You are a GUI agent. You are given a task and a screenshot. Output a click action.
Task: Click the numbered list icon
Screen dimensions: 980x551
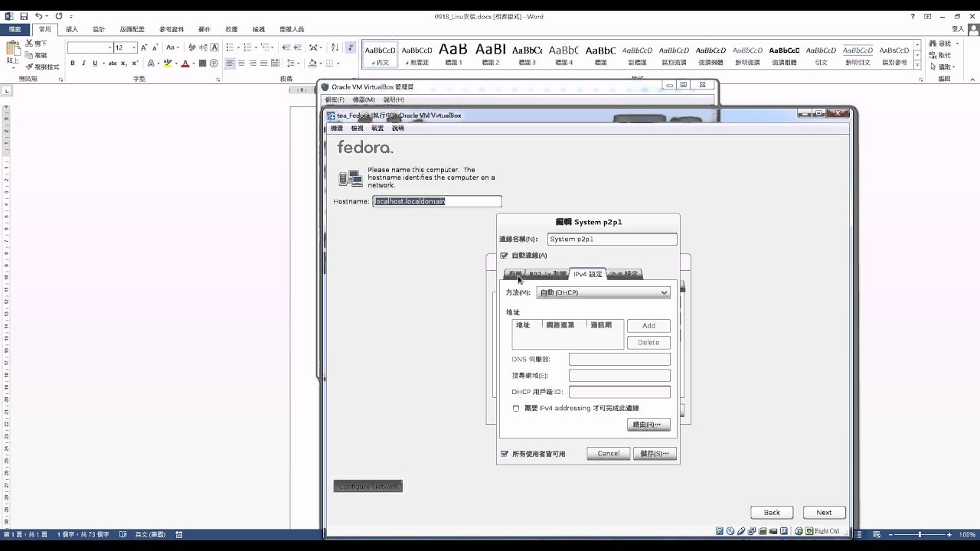point(247,47)
